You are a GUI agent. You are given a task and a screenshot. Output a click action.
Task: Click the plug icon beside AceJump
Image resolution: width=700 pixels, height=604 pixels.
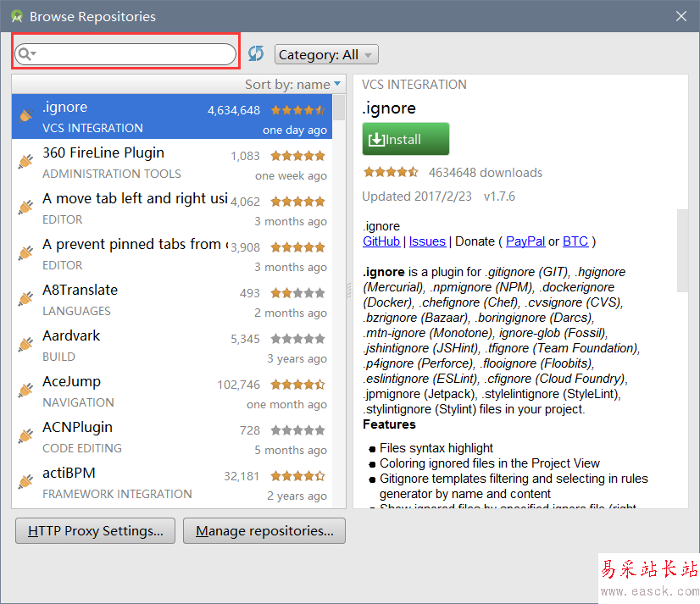pos(26,391)
